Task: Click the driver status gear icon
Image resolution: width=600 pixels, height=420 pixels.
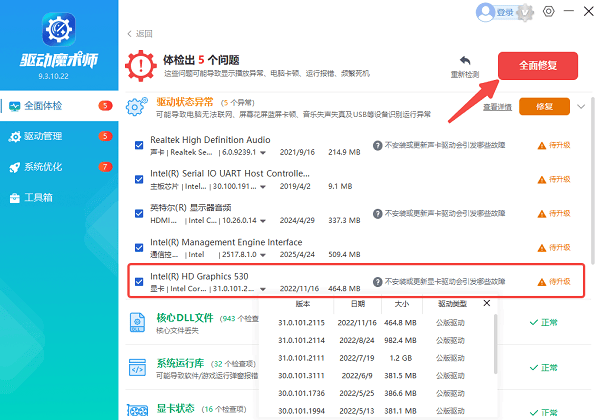Action: coord(136,107)
